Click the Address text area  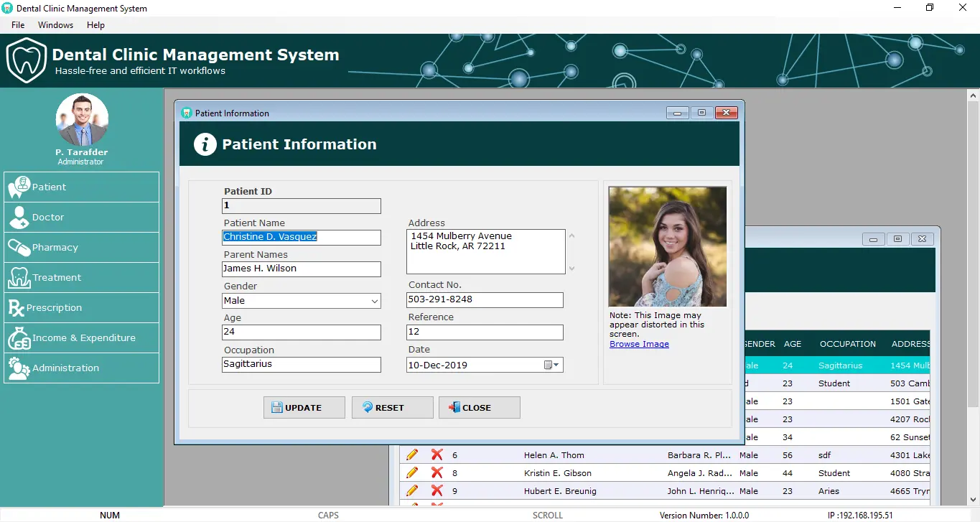click(486, 251)
